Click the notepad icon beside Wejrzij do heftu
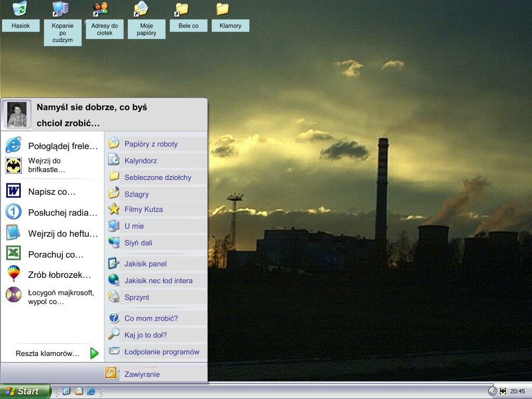Image resolution: width=532 pixels, height=399 pixels. pos(14,232)
